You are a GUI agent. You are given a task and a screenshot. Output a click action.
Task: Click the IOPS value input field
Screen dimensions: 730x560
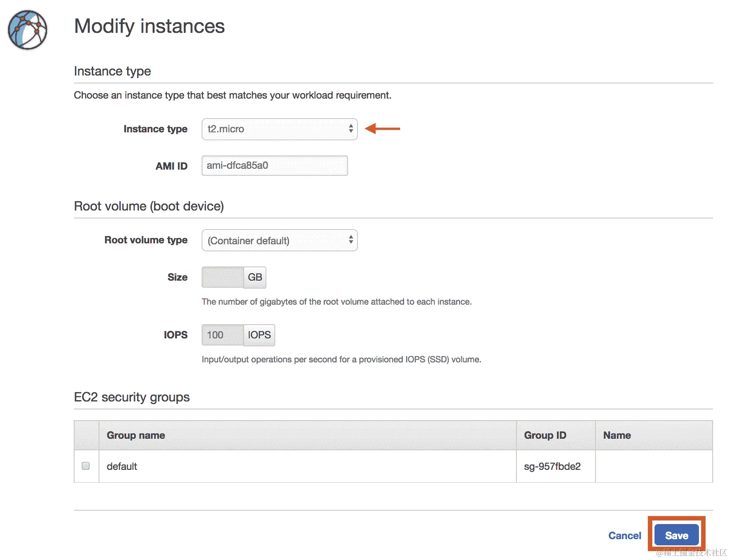point(223,335)
